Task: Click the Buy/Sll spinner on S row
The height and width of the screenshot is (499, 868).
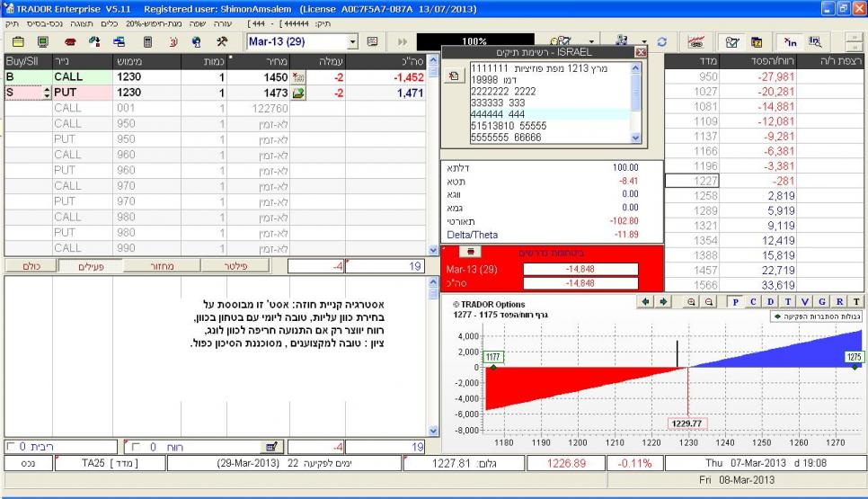Action: click(x=48, y=93)
